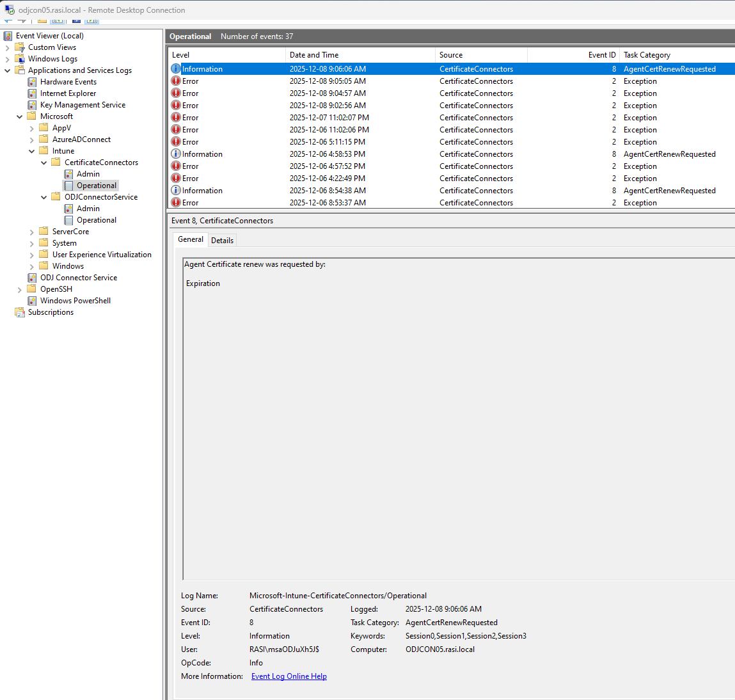Viewport: 735px width, 700px height.
Task: Select Operational log under CertificateConnectors
Action: coord(97,186)
